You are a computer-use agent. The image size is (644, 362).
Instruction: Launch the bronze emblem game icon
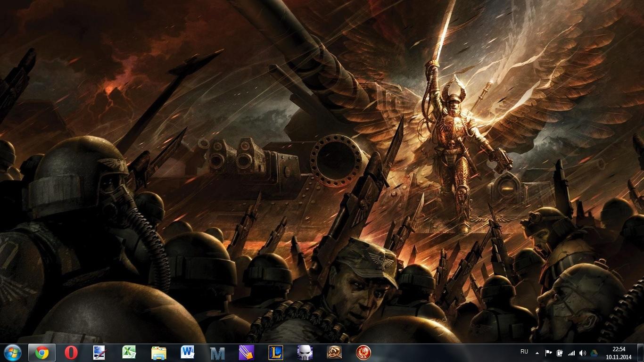coord(334,353)
